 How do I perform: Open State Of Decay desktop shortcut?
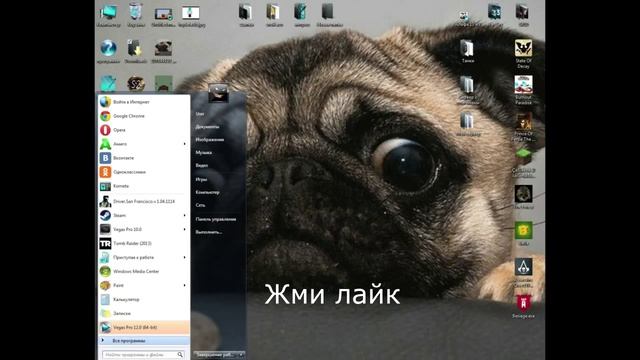[x=523, y=53]
